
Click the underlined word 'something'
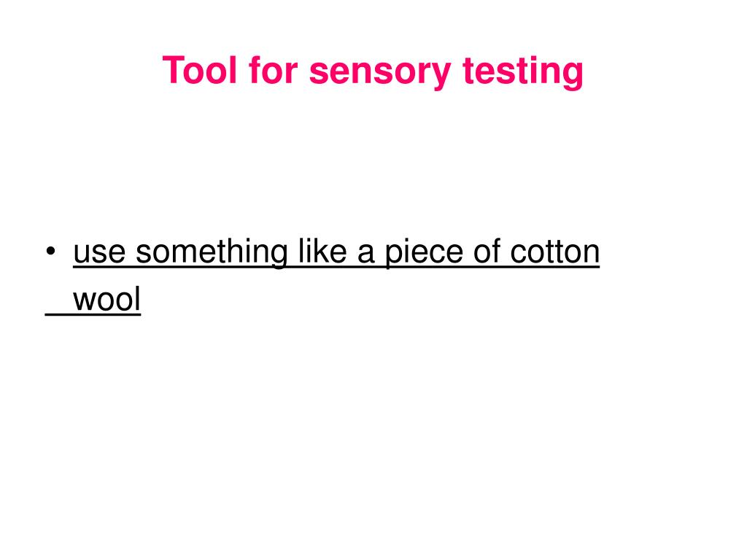coord(212,252)
